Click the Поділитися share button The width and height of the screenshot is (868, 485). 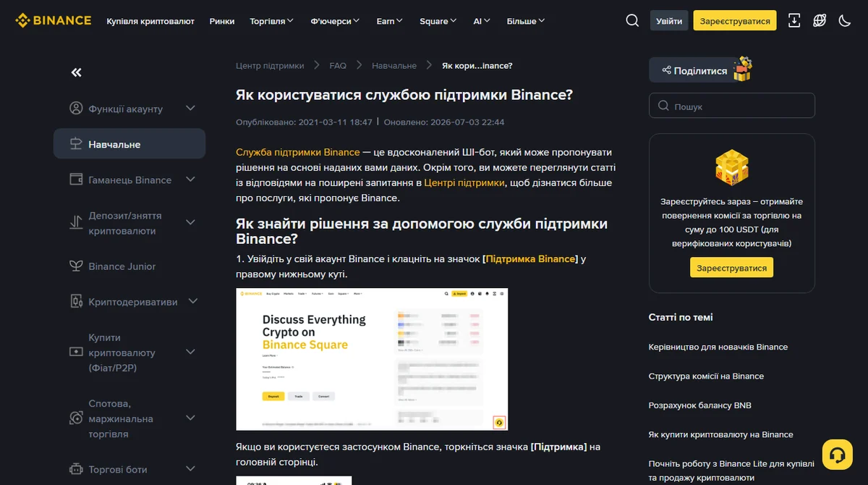click(x=693, y=70)
